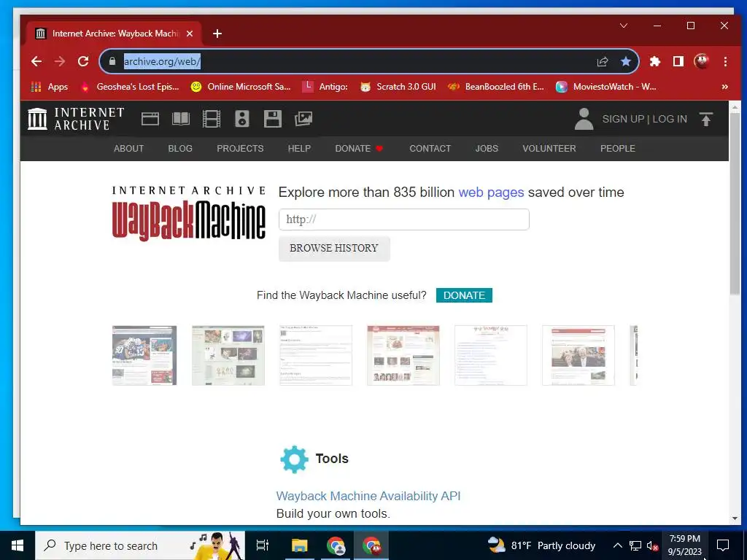
Task: Open the Web archive icon in Internet Archive header
Action: pos(150,119)
